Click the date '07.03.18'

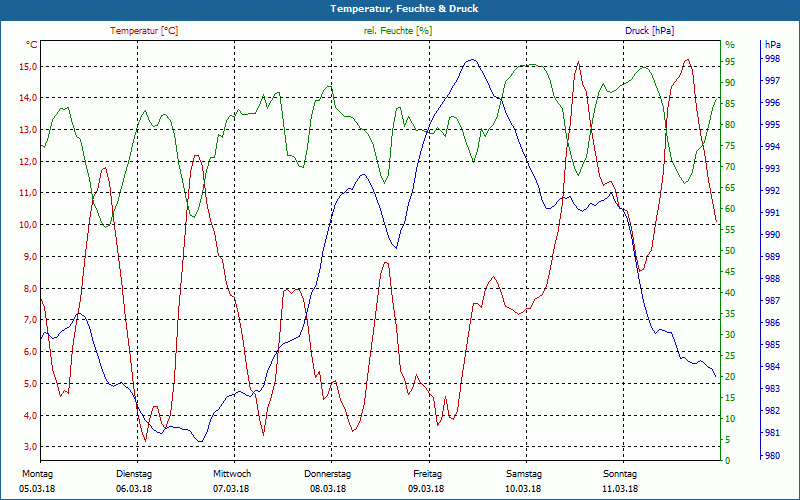pyautogui.click(x=231, y=489)
